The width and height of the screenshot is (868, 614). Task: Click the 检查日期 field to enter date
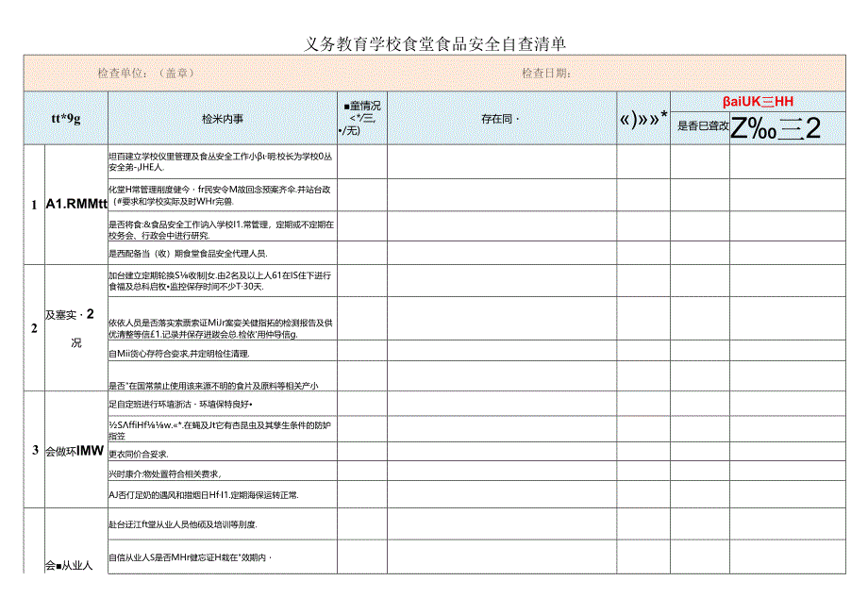547,71
